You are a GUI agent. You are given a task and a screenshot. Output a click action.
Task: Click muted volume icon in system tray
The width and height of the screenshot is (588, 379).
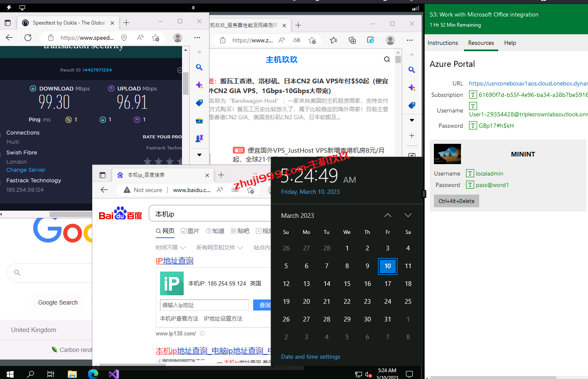pyautogui.click(x=369, y=374)
